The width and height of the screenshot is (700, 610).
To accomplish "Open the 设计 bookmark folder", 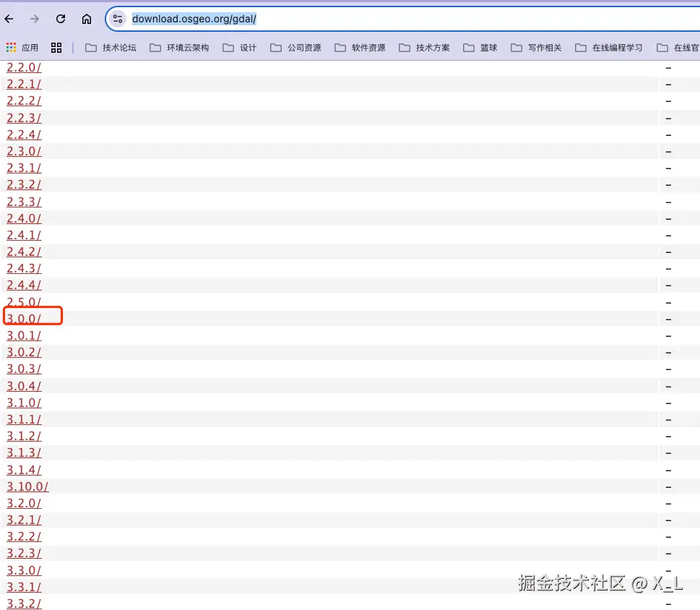I will click(x=240, y=47).
